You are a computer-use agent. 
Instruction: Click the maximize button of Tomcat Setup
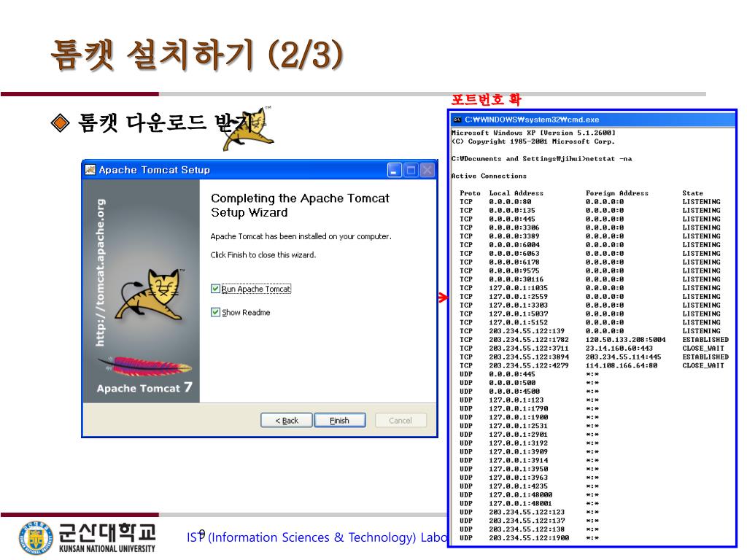[411, 170]
